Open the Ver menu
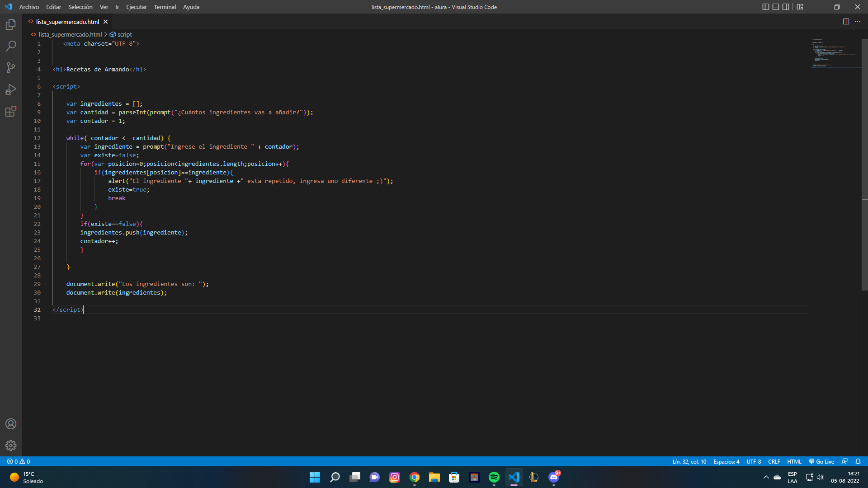 coord(104,7)
